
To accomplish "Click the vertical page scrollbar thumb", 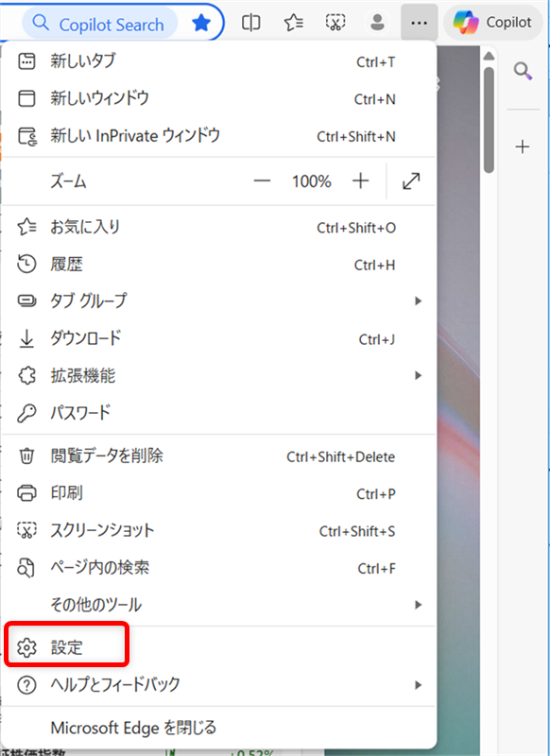I will [x=489, y=120].
